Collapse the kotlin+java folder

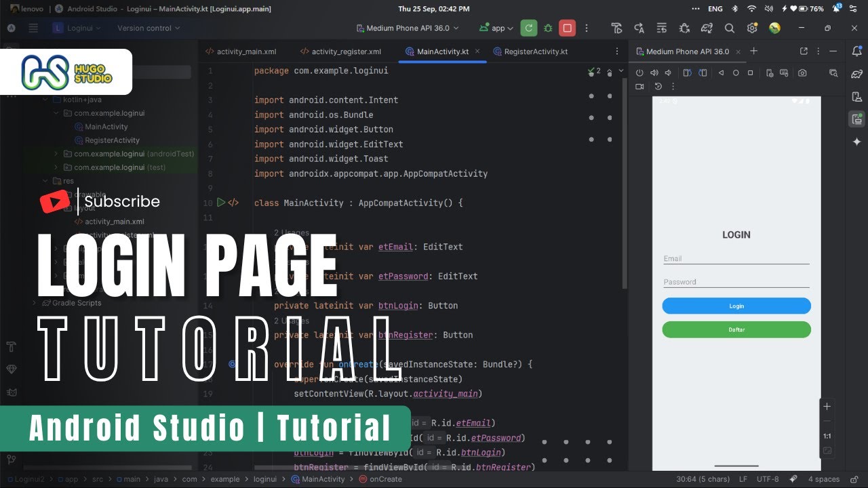point(46,100)
